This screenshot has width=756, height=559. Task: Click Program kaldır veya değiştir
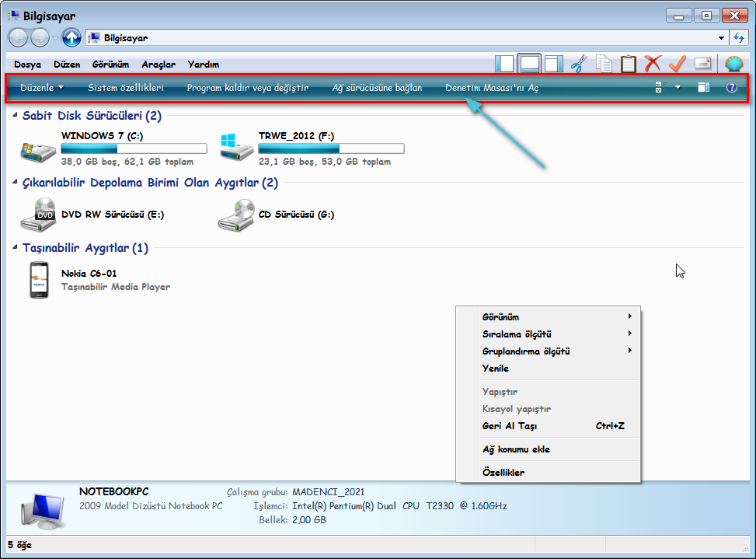(248, 88)
